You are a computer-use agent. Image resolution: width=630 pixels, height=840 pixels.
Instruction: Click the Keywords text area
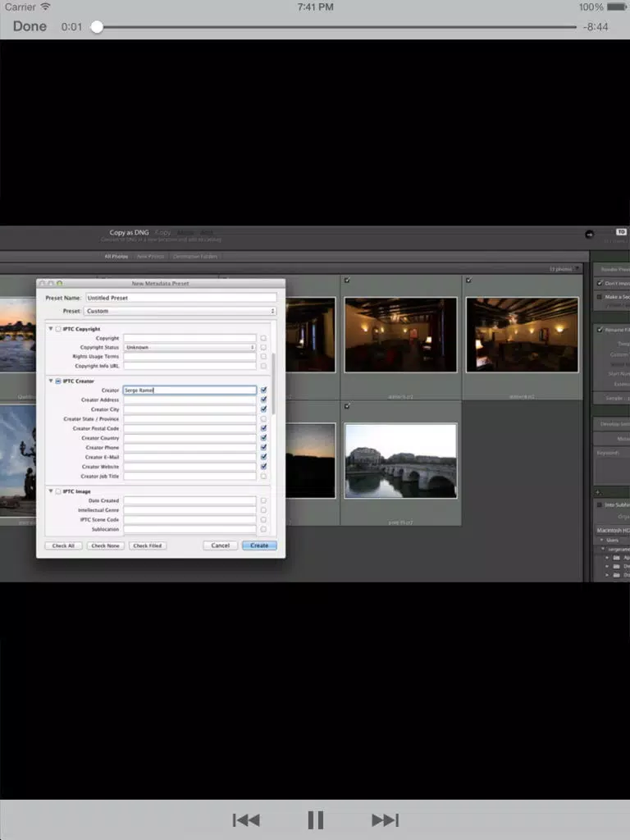pyautogui.click(x=612, y=472)
